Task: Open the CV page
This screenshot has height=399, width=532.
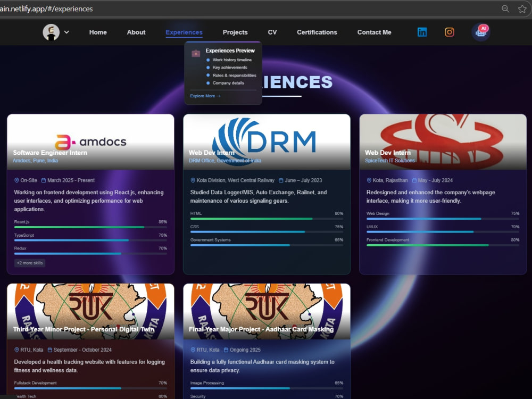Action: (x=272, y=32)
